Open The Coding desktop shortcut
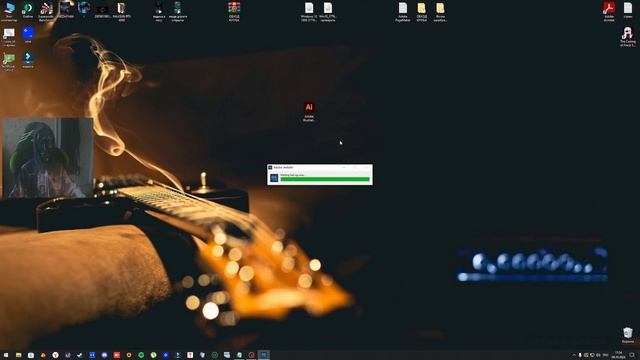 click(x=628, y=37)
